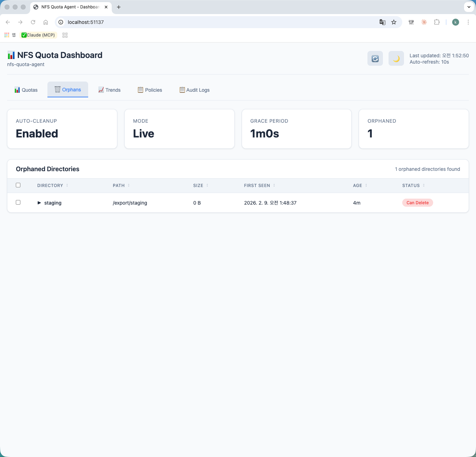This screenshot has height=457, width=476.
Task: Expand the staging directory row
Action: 39,203
